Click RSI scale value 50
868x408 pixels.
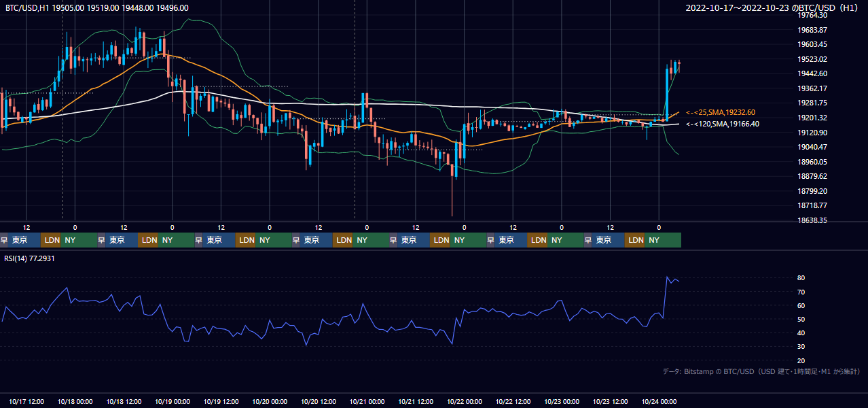[x=801, y=319]
